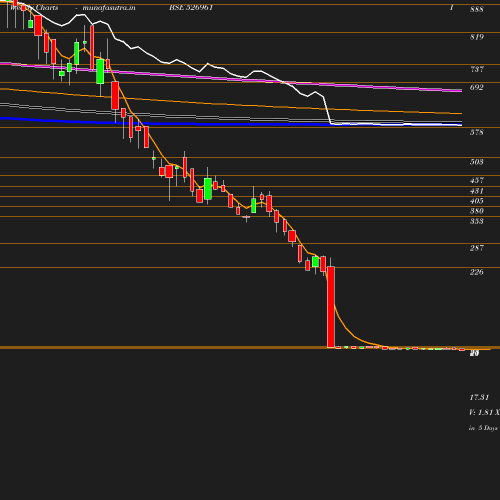Select the 287 price level label
Viewport: 500px width, 500px height.
(477, 248)
